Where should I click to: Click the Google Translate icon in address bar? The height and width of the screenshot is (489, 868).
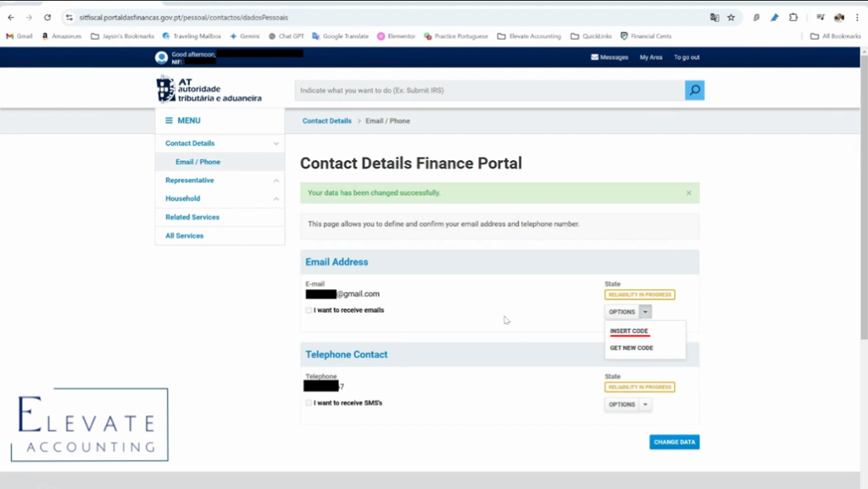pos(715,17)
